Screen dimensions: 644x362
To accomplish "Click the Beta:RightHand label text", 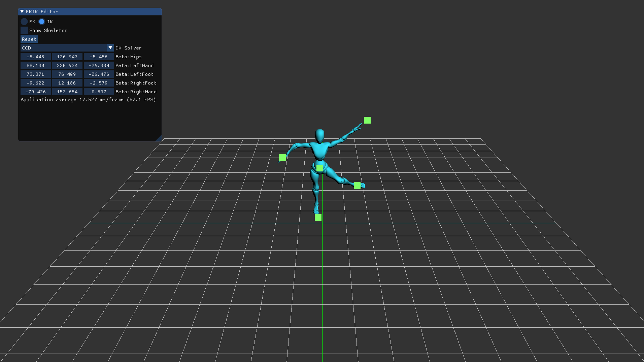I will click(136, 92).
